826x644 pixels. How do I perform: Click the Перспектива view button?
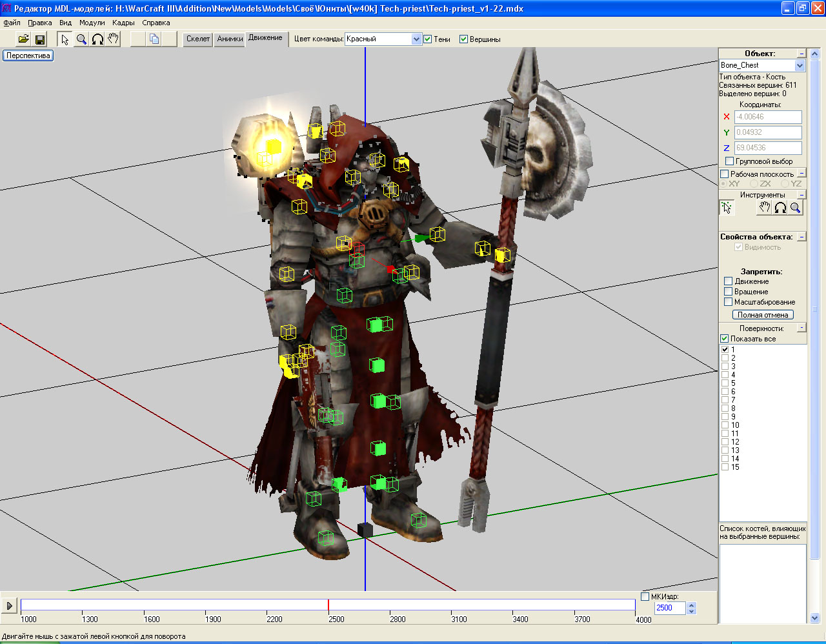[28, 55]
